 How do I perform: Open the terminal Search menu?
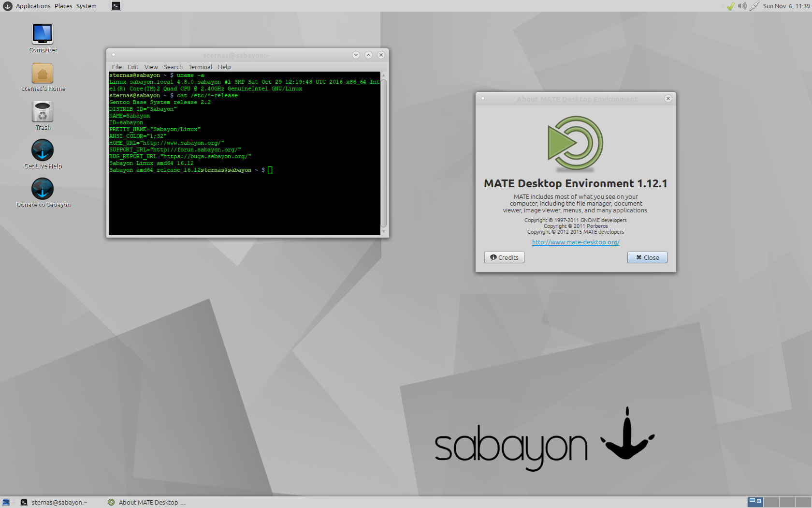(173, 67)
